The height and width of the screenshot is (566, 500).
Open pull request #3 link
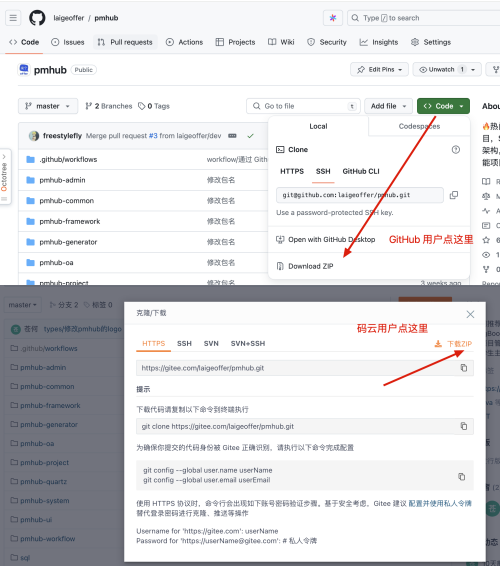153,136
